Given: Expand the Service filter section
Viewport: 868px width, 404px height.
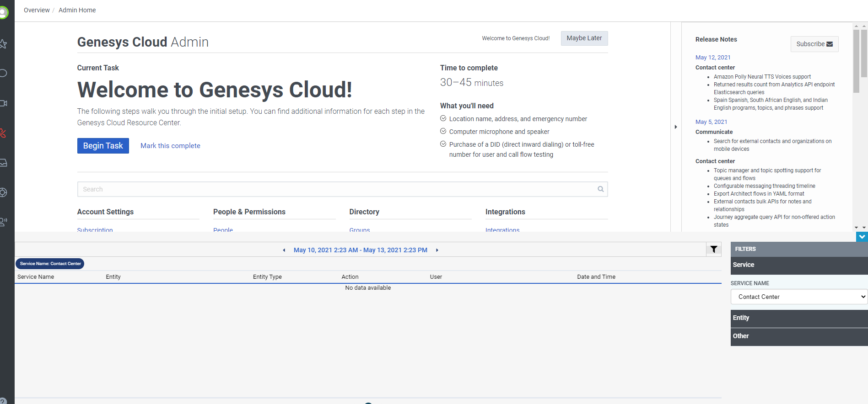Looking at the screenshot, I should 799,265.
